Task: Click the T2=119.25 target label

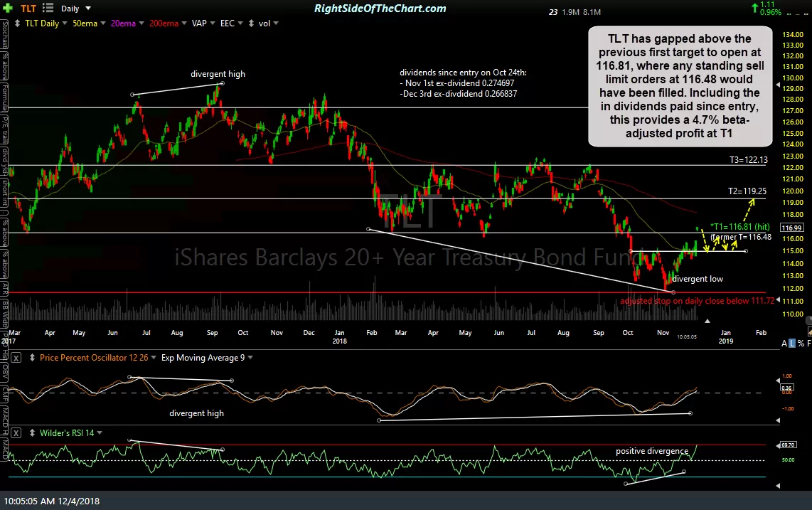Action: (x=747, y=191)
